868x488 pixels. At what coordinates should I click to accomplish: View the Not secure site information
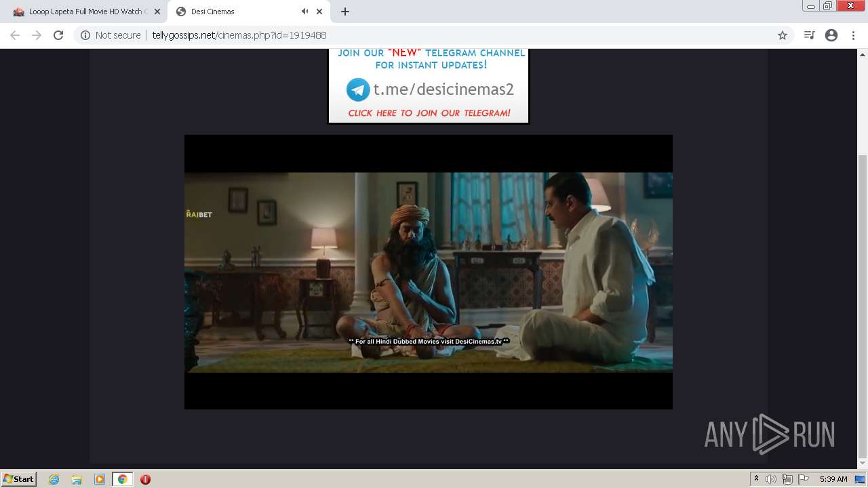[111, 35]
